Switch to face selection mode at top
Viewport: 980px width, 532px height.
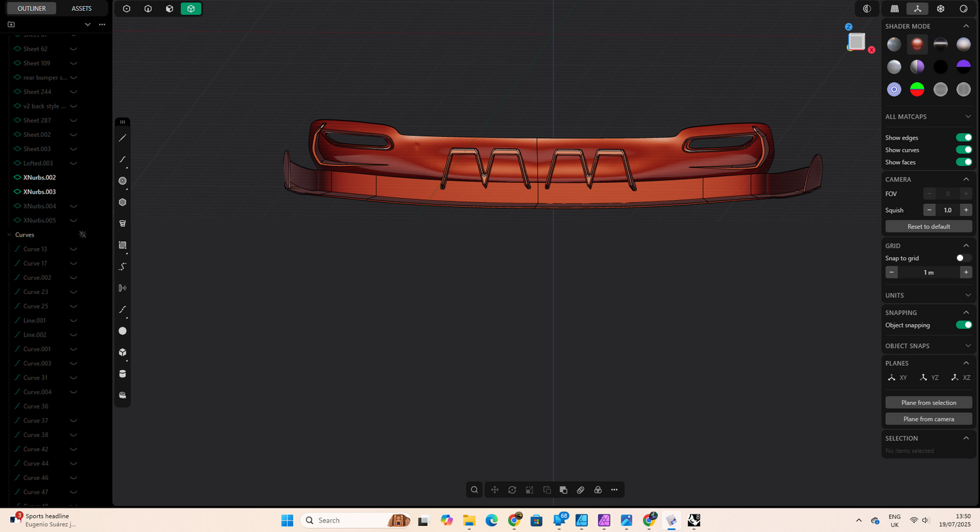(x=170, y=8)
